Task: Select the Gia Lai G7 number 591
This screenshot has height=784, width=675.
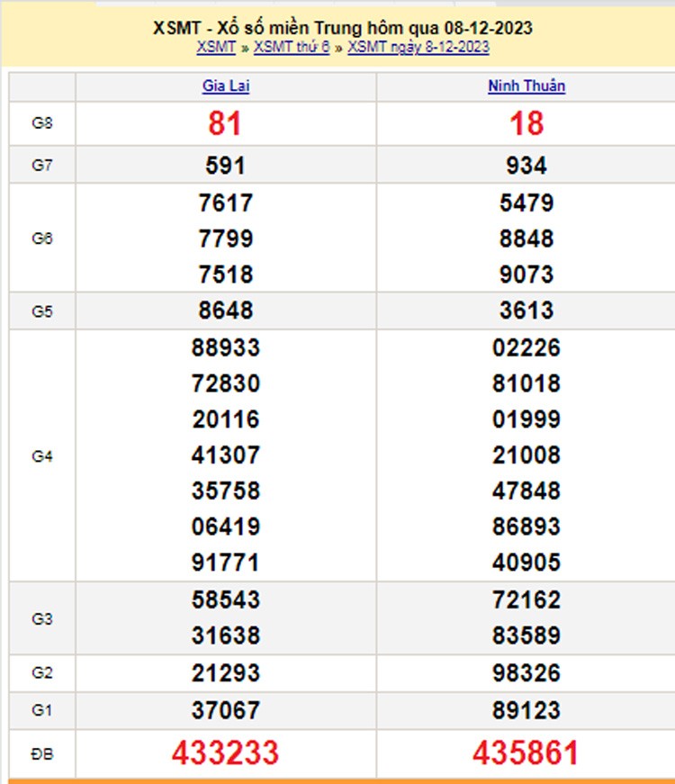Action: tap(225, 167)
